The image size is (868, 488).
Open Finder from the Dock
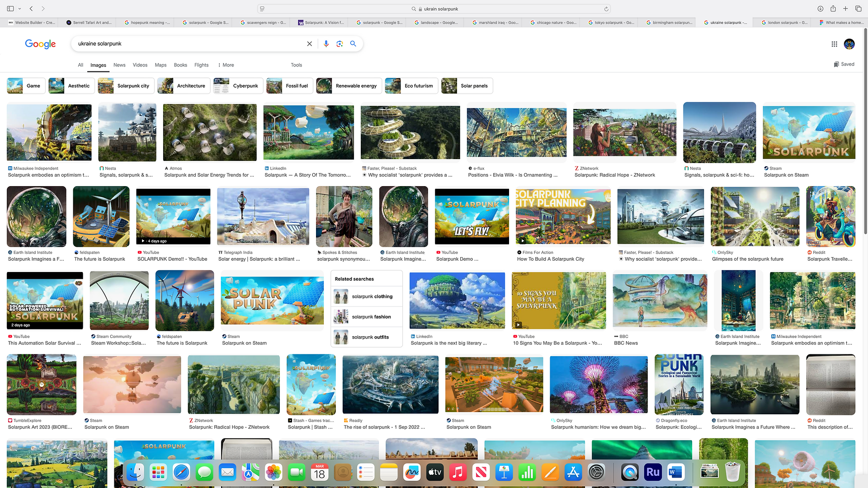tap(135, 473)
